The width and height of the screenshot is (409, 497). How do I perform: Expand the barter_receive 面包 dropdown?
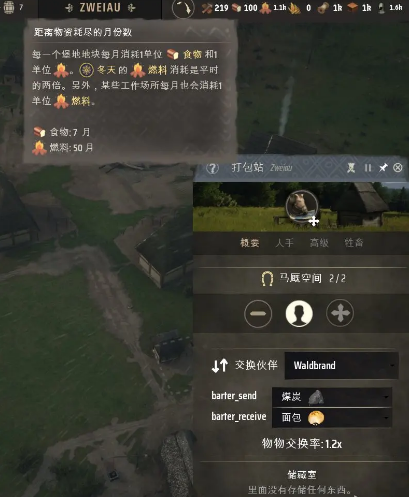tap(332, 418)
